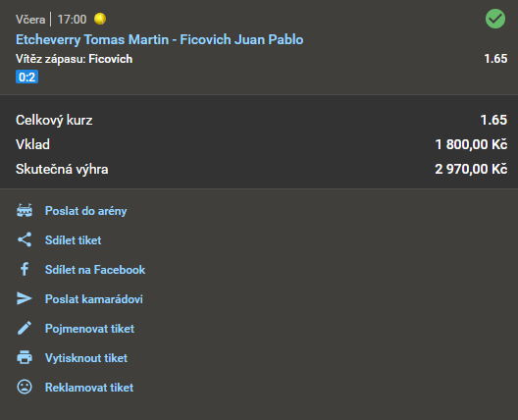The height and width of the screenshot is (420, 518).
Task: Choose Vytisknout tiket
Action: pos(86,358)
